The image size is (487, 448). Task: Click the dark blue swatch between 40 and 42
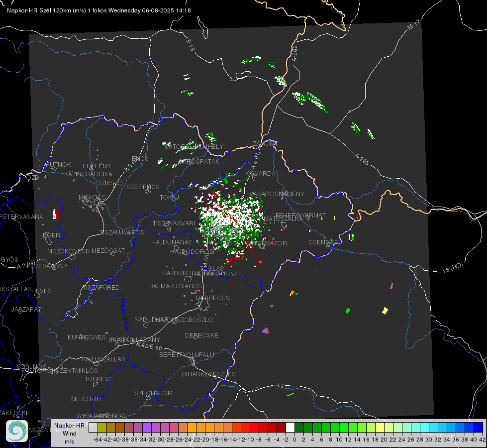tap(479, 428)
